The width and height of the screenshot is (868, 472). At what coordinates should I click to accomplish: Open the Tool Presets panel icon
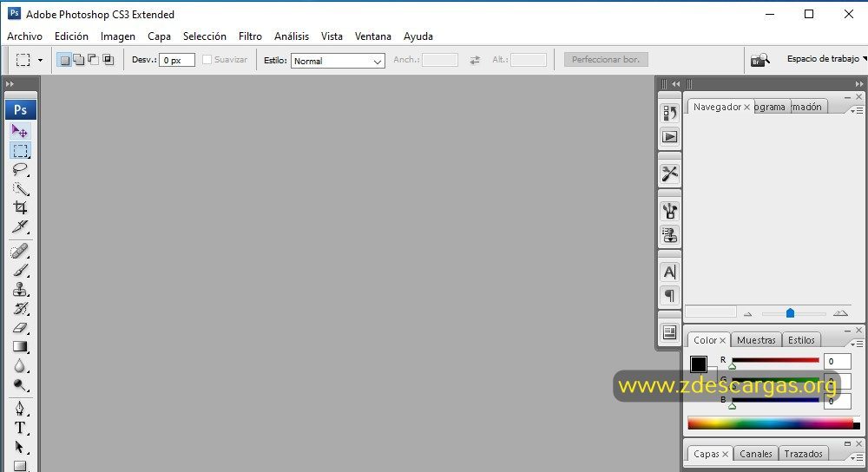pos(670,174)
